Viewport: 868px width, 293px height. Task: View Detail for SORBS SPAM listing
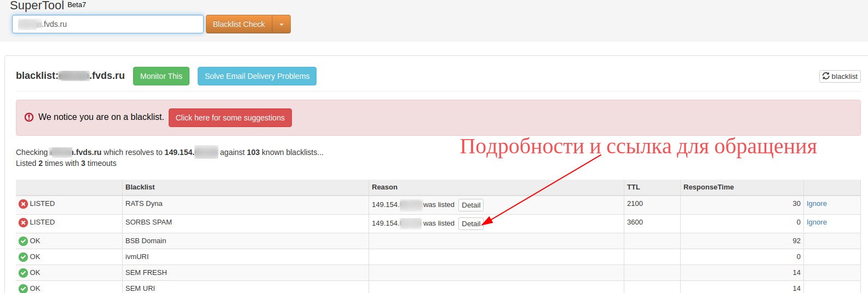pos(470,224)
